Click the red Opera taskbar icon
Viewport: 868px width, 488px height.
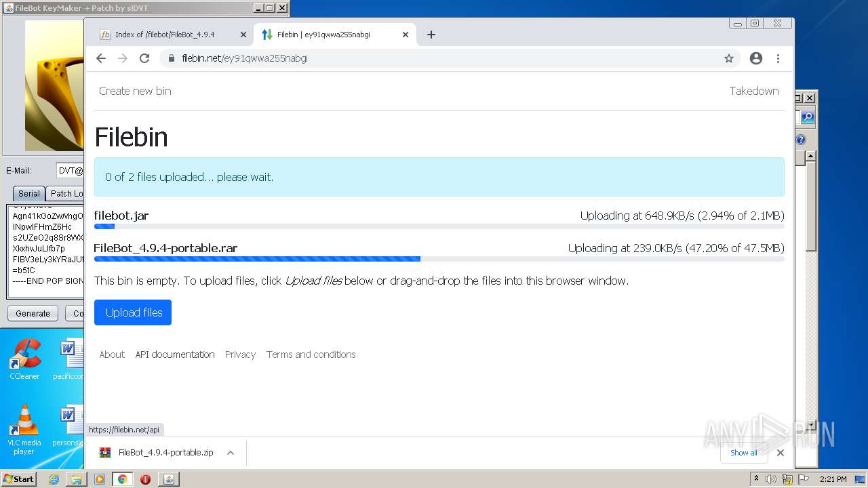click(x=145, y=479)
